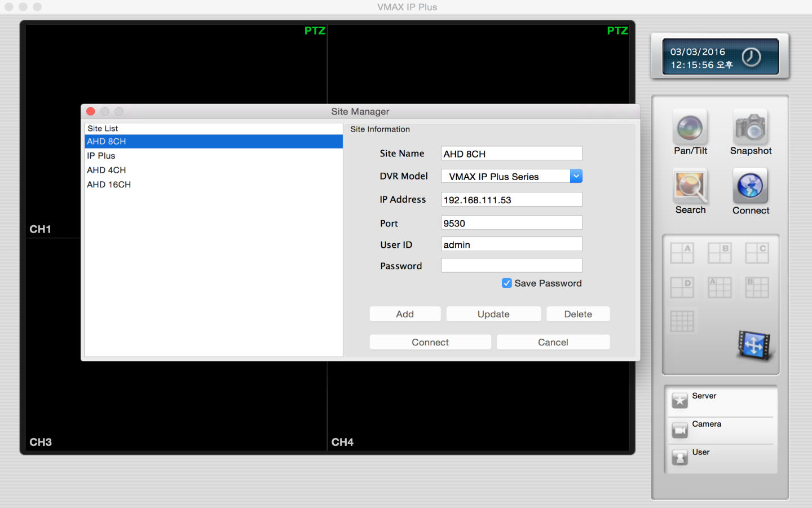Select screen layout D
This screenshot has width=812, height=508.
[682, 287]
